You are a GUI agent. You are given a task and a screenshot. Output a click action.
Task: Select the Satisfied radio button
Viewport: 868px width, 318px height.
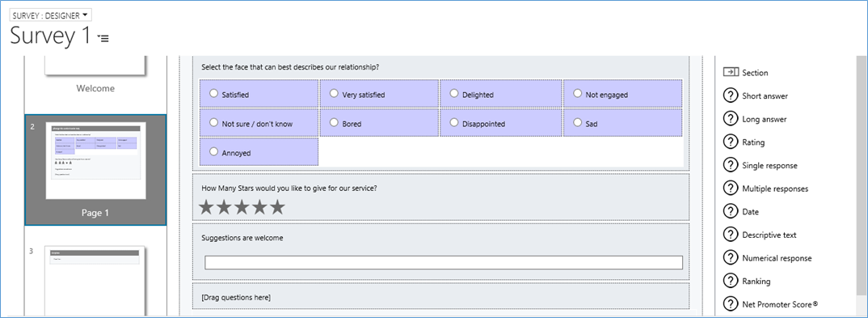coord(213,94)
